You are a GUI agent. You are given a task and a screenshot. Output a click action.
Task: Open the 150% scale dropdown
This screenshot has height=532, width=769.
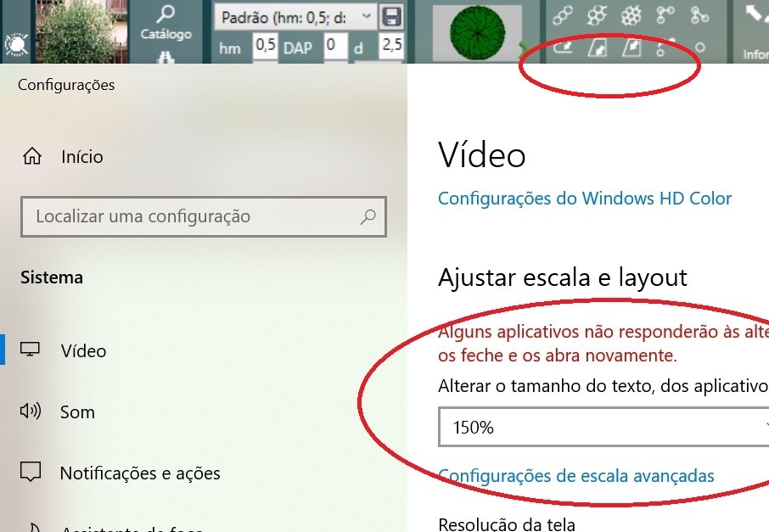pos(603,428)
